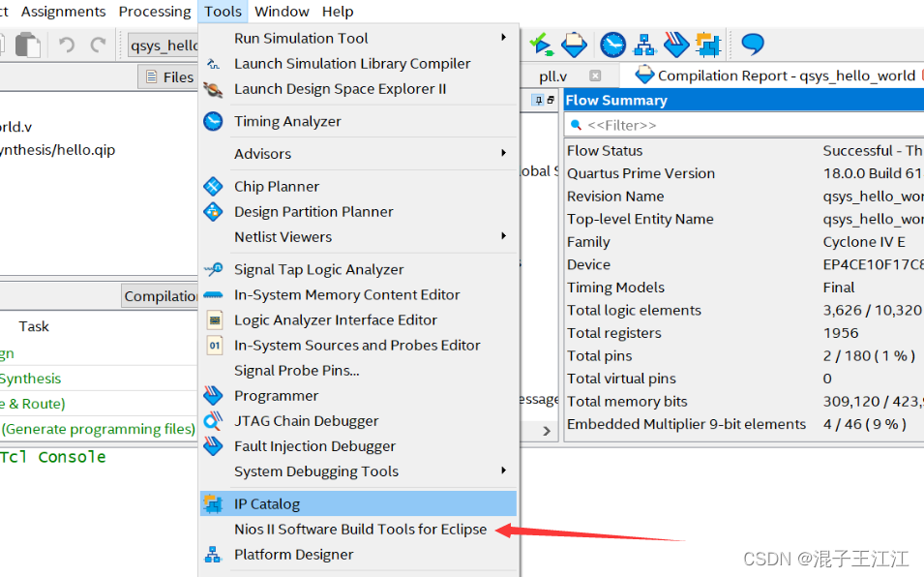Image resolution: width=924 pixels, height=577 pixels.
Task: Click the Platform Designer icon in menu
Action: 213,555
